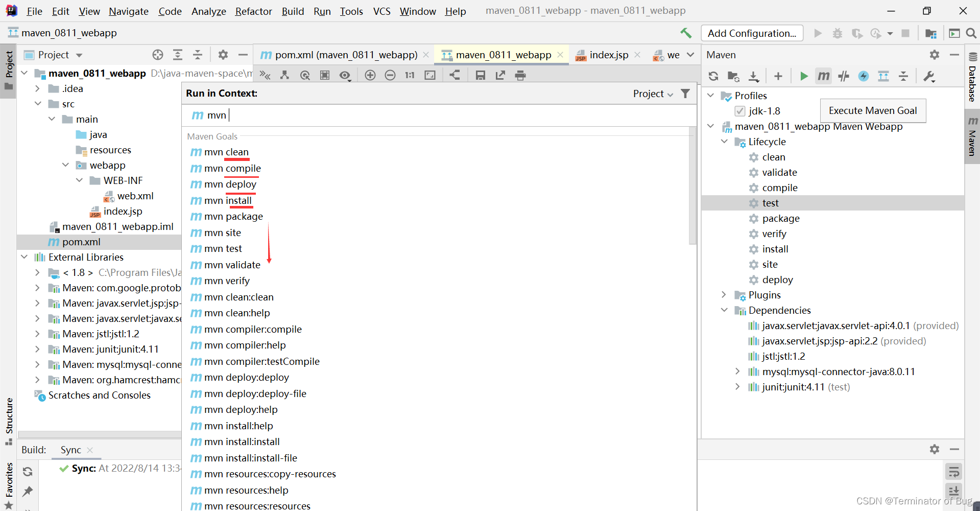Toggle Skip Tests Mode lightning icon
980x511 pixels.
pos(864,76)
